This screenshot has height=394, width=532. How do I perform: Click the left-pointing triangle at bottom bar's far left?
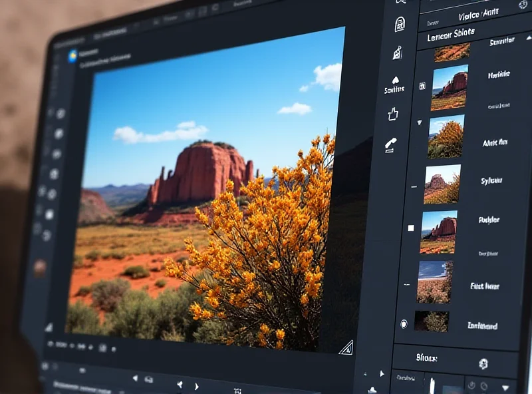click(136, 378)
